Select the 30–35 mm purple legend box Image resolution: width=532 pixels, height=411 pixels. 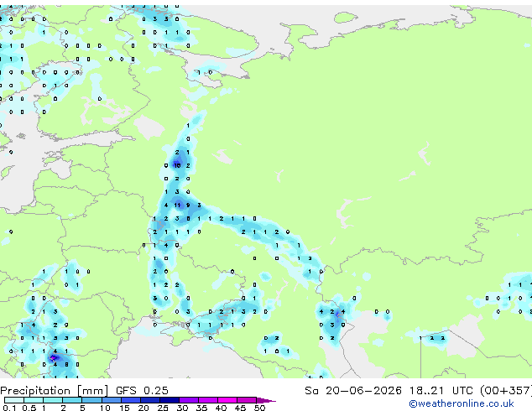point(188,400)
